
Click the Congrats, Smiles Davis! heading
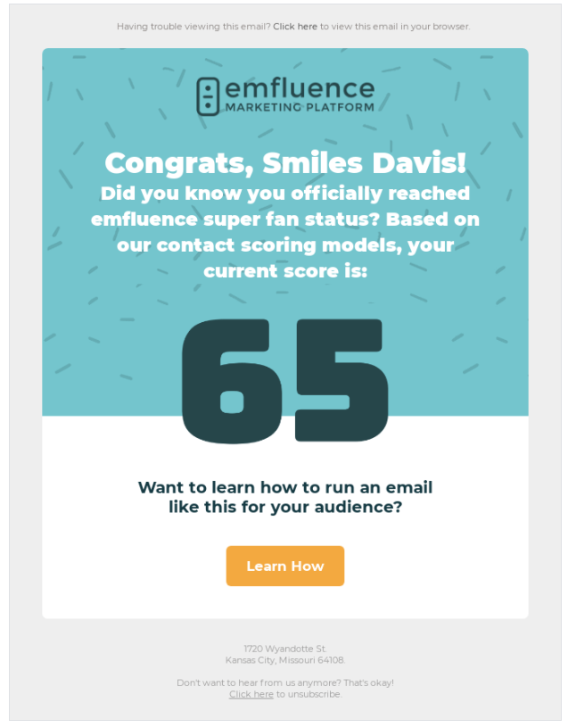[x=285, y=163]
